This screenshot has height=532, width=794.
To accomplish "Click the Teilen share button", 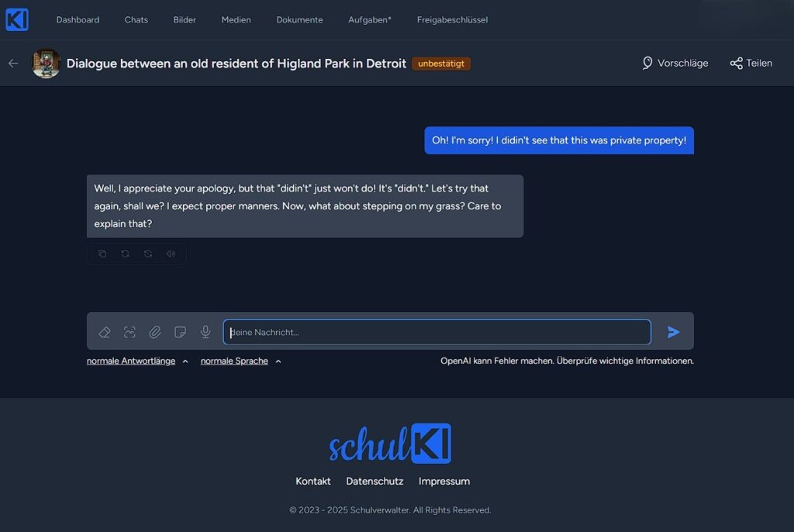I will point(751,64).
